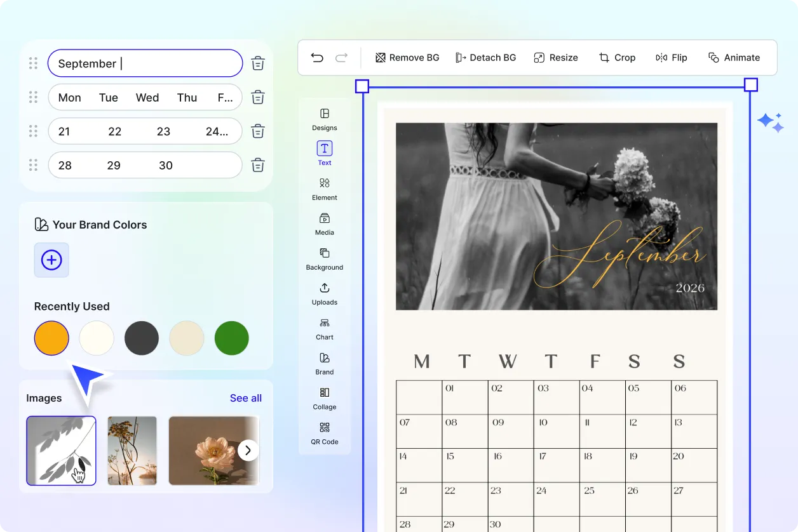
Task: Delete the 21 22 23 text row
Action: (x=258, y=131)
